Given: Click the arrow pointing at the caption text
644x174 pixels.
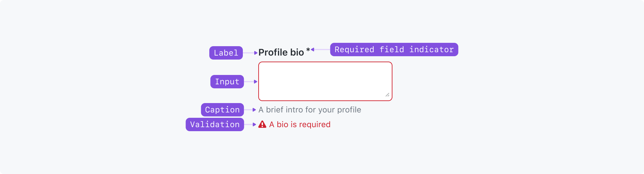Looking at the screenshot, I should tap(254, 110).
